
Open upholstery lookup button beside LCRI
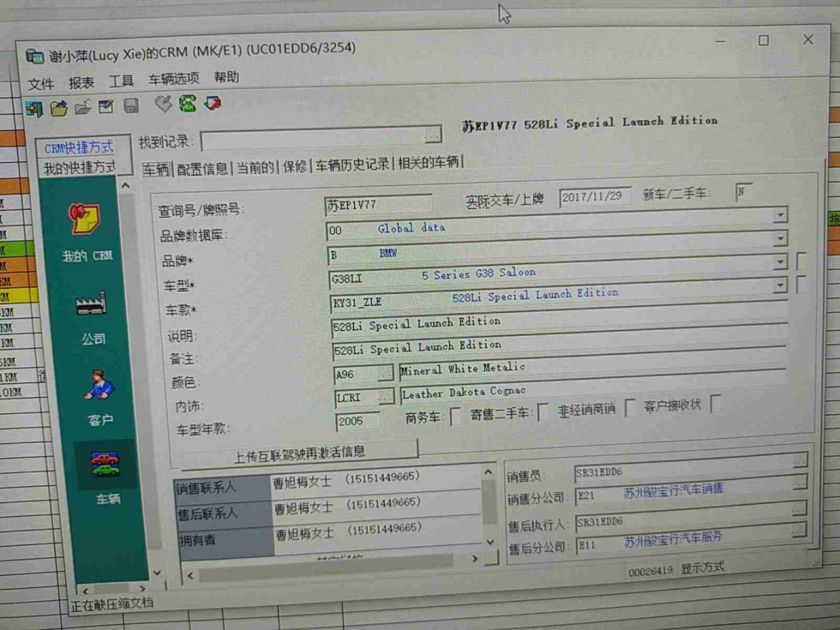[386, 396]
